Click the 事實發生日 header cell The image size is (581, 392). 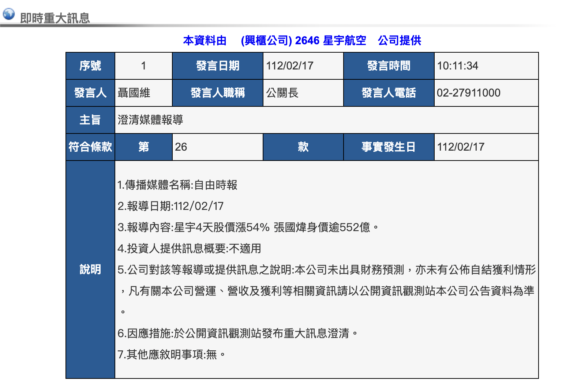[x=389, y=147]
